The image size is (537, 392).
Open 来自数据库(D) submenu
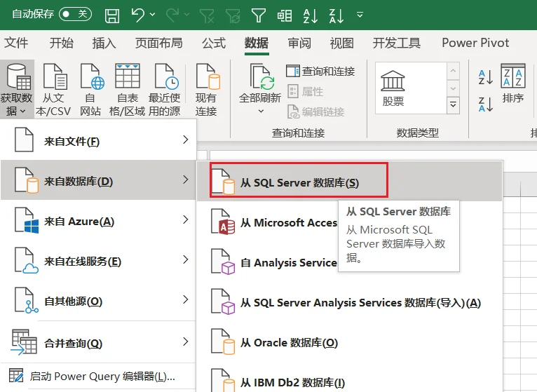pyautogui.click(x=98, y=180)
